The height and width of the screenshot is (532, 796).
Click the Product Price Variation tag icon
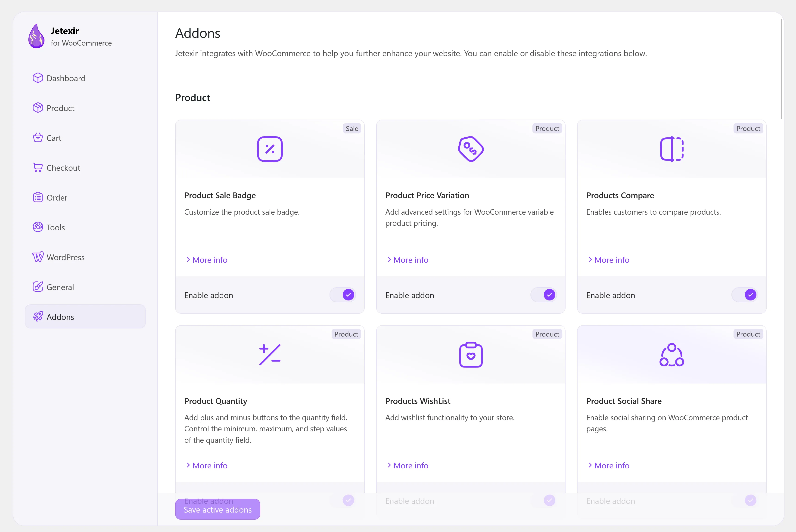click(x=471, y=149)
